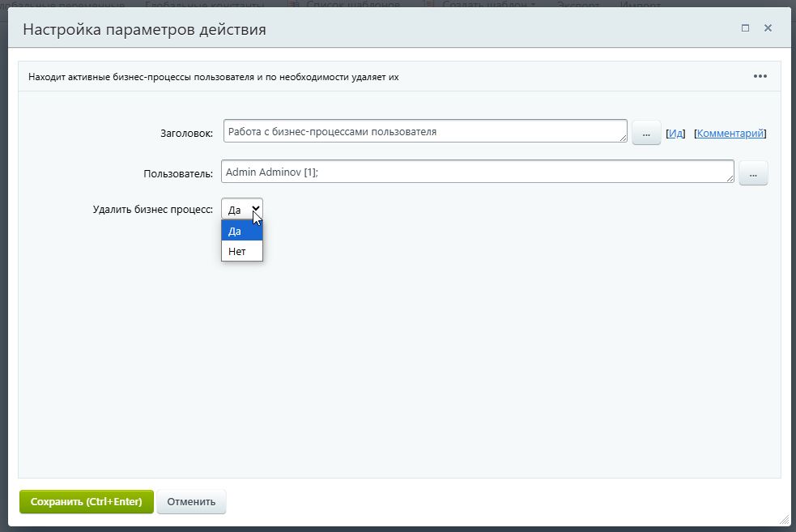Select 'Нет' in the open dropdown list

coord(241,251)
